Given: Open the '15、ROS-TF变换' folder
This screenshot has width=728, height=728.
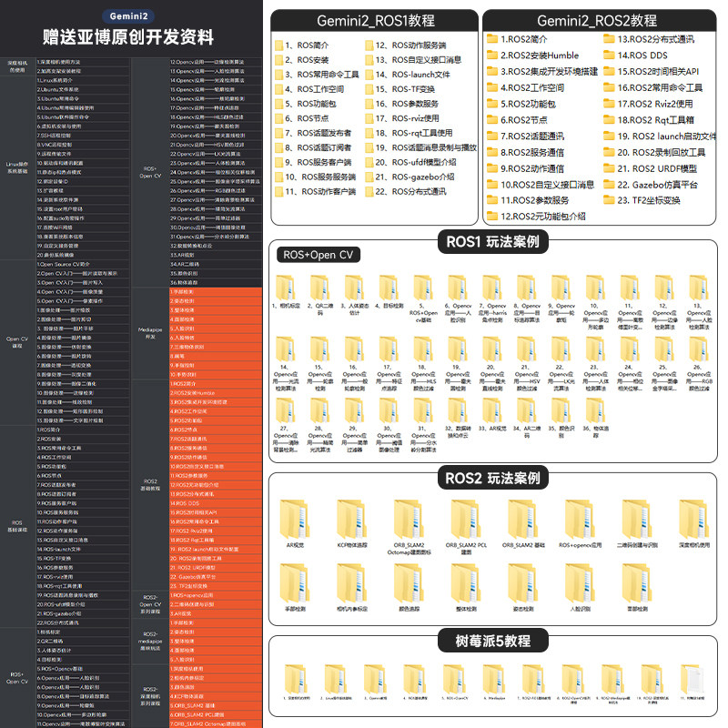Looking at the screenshot, I should [x=399, y=88].
